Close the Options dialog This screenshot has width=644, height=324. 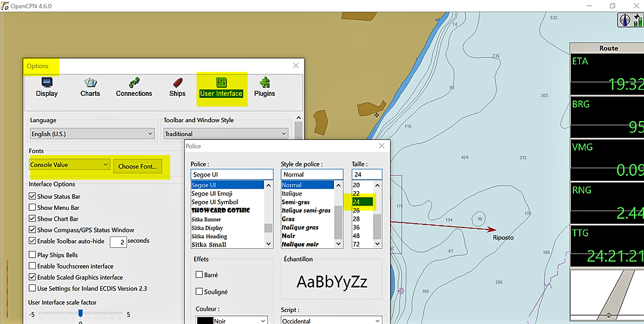click(296, 66)
